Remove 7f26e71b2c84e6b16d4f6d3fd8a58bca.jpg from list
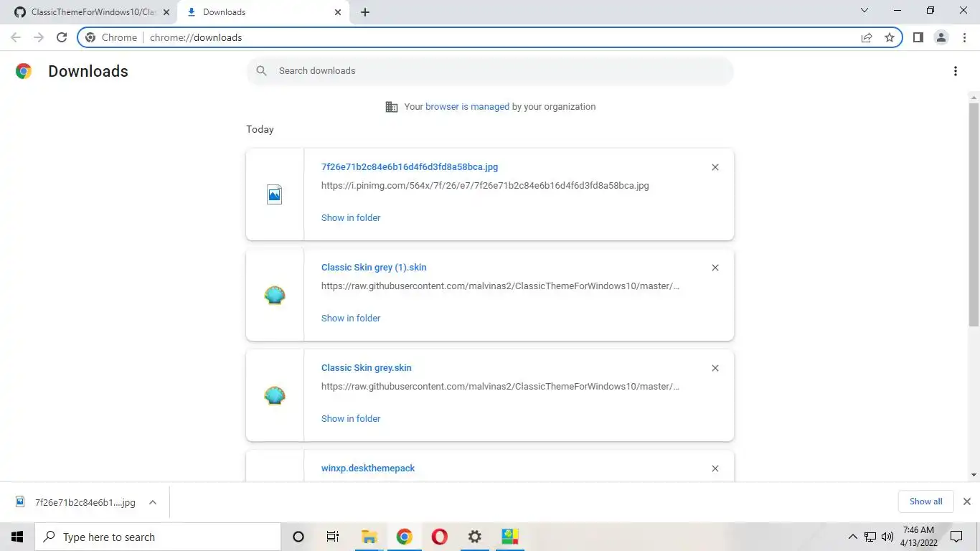Image resolution: width=980 pixels, height=551 pixels. 715,167
